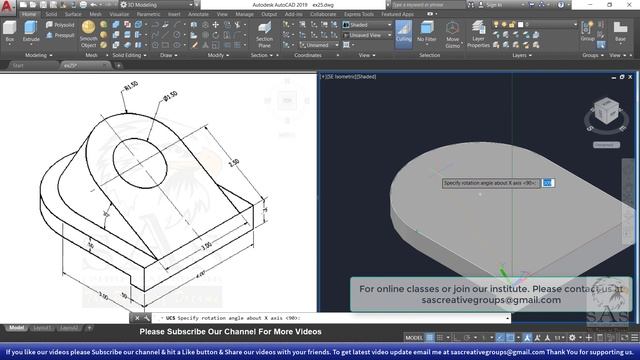This screenshot has width=640, height=360.
Task: Expand the Solid Editing panel
Action: [129, 55]
